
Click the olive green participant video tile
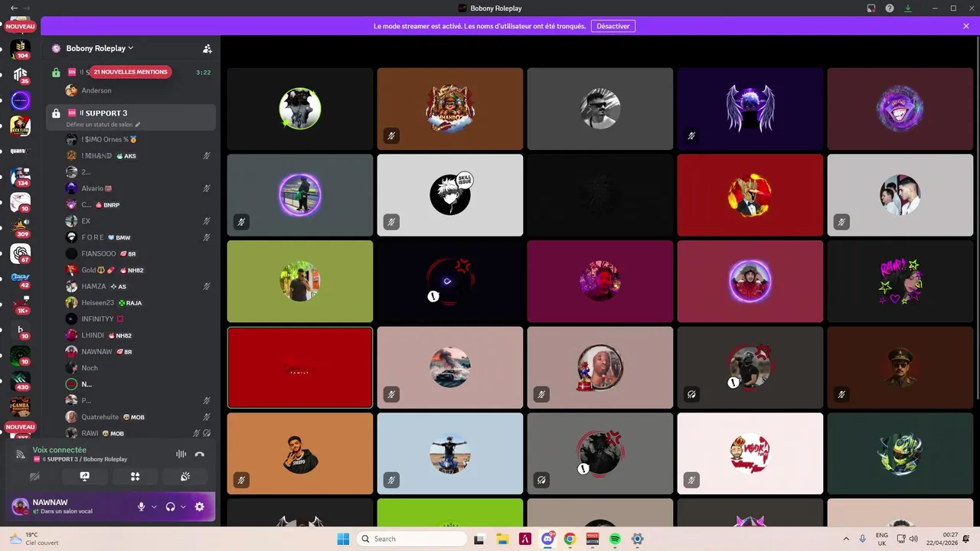(300, 282)
